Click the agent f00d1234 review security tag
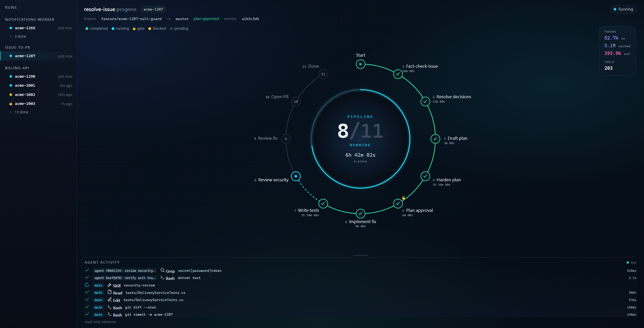The width and height of the screenshot is (644, 328). pyautogui.click(x=125, y=271)
